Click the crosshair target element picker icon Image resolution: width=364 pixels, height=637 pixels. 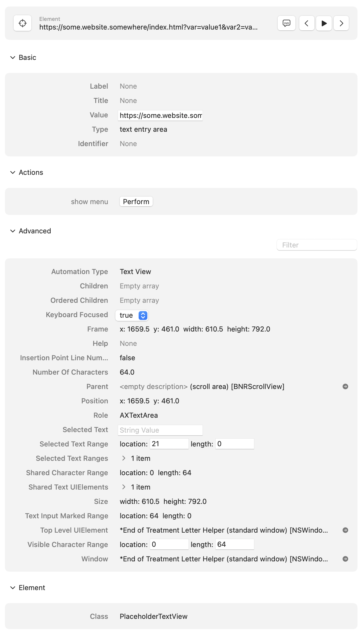click(22, 23)
